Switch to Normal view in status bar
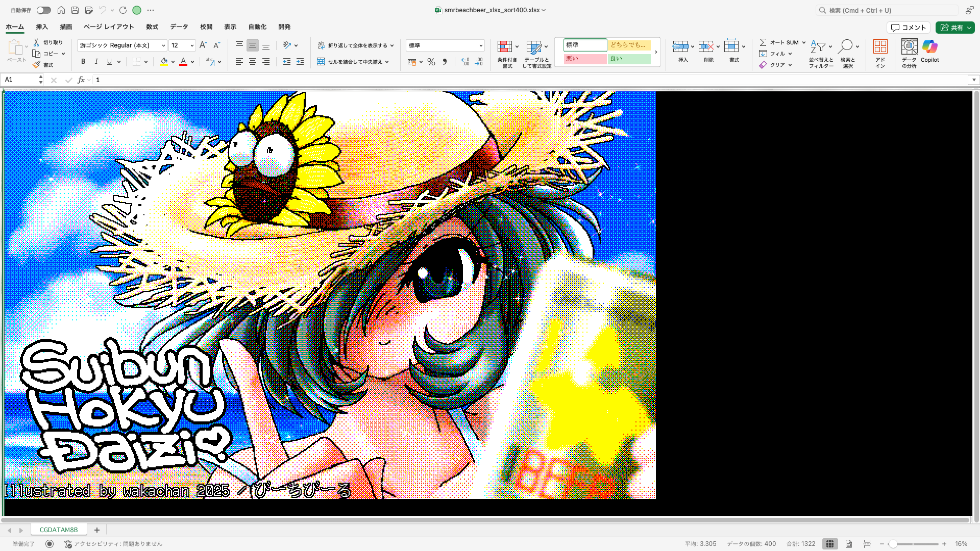 coord(830,544)
